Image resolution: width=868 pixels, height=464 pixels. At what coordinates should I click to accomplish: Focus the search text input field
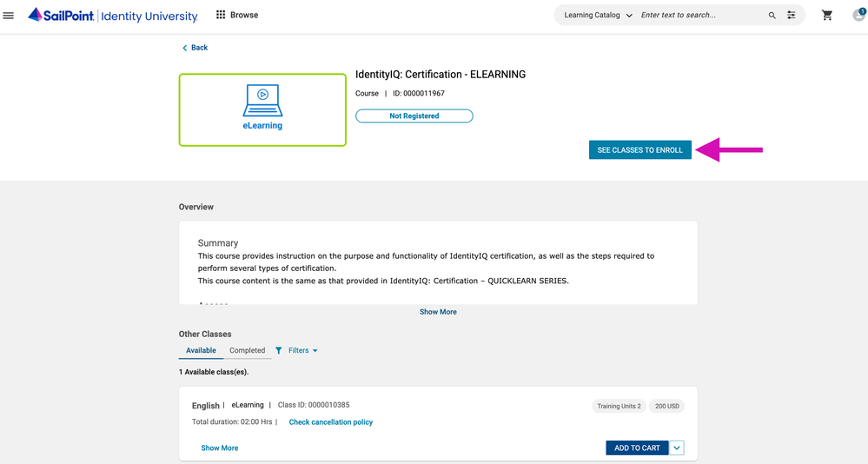click(699, 16)
